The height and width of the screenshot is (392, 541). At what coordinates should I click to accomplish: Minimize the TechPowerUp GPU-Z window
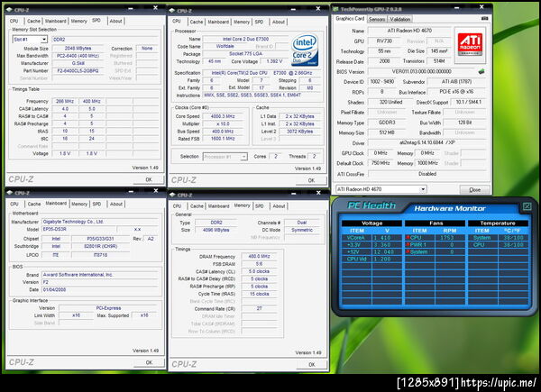click(x=456, y=7)
